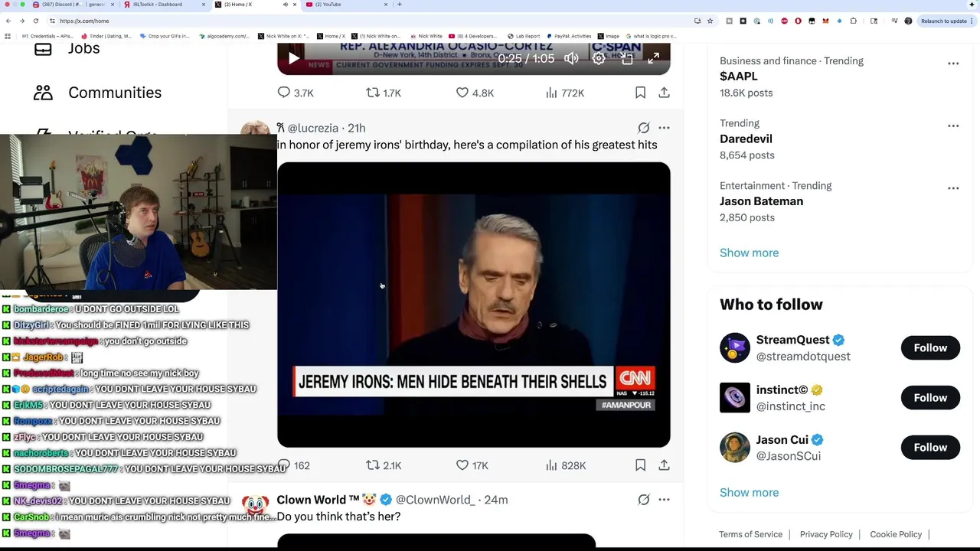This screenshot has width=980, height=551.
Task: Go back with the browser back arrow
Action: pos(8,21)
